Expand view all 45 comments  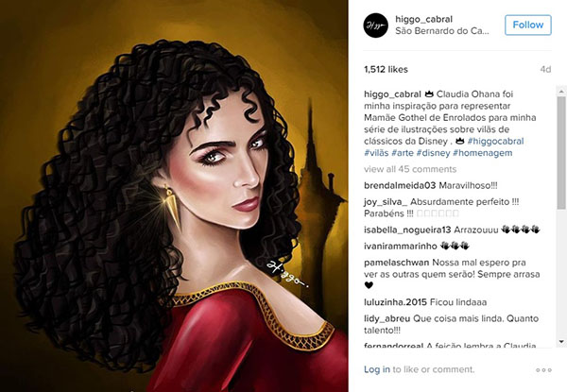coord(410,169)
